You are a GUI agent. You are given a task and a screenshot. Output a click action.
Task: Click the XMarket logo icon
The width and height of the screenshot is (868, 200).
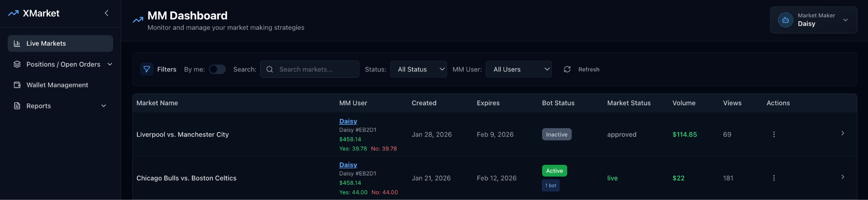point(13,13)
